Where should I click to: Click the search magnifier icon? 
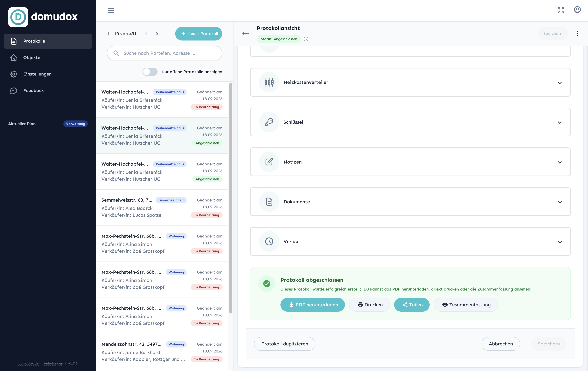coord(116,53)
